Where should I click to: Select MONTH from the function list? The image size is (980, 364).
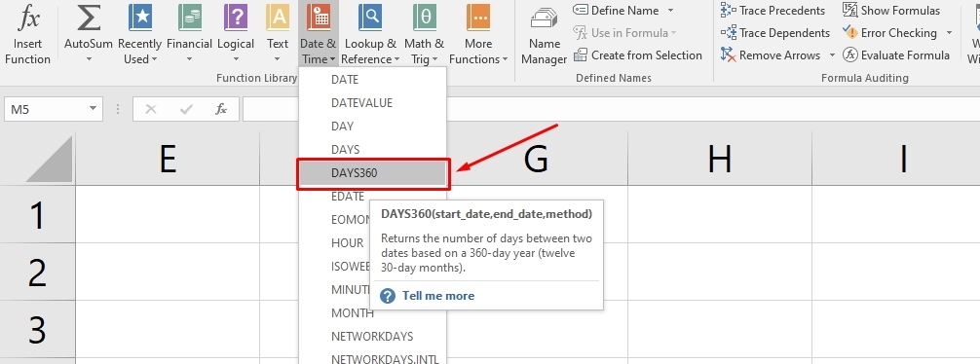[x=353, y=312]
